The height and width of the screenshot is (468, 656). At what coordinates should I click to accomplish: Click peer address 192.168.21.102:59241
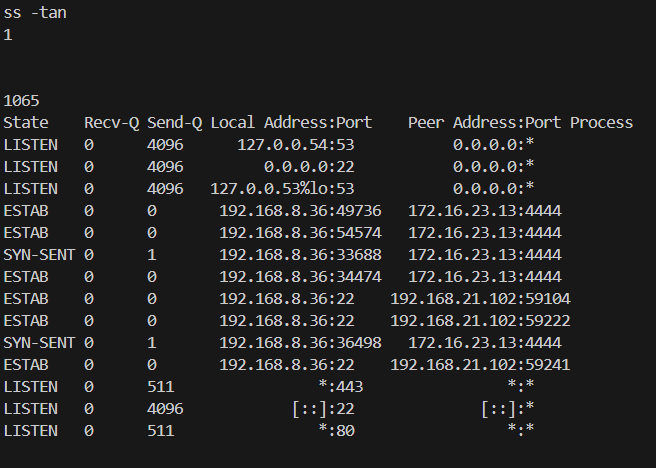[480, 365]
